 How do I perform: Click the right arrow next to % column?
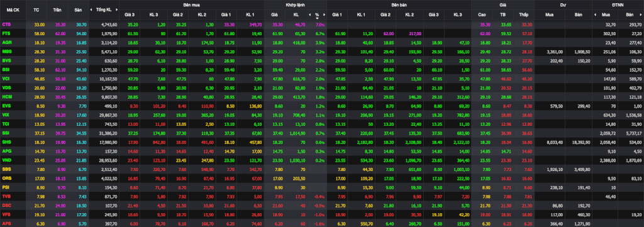tap(325, 15)
